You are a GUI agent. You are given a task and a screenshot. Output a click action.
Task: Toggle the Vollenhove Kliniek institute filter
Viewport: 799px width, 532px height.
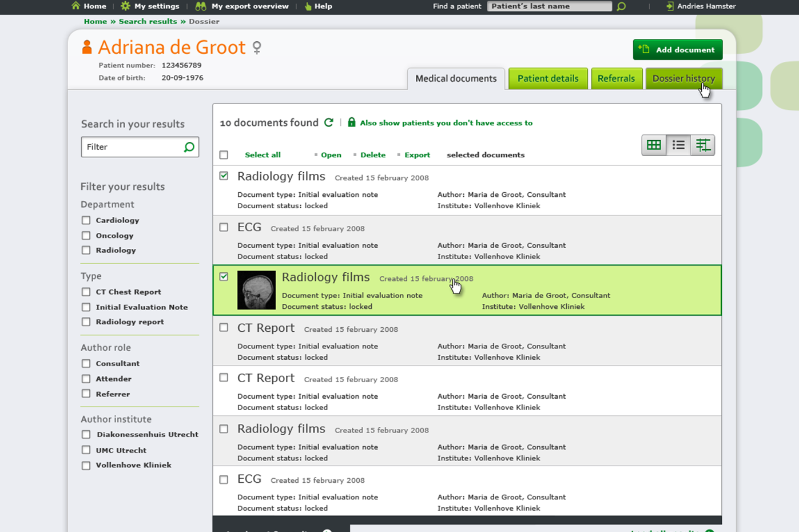[86, 466]
